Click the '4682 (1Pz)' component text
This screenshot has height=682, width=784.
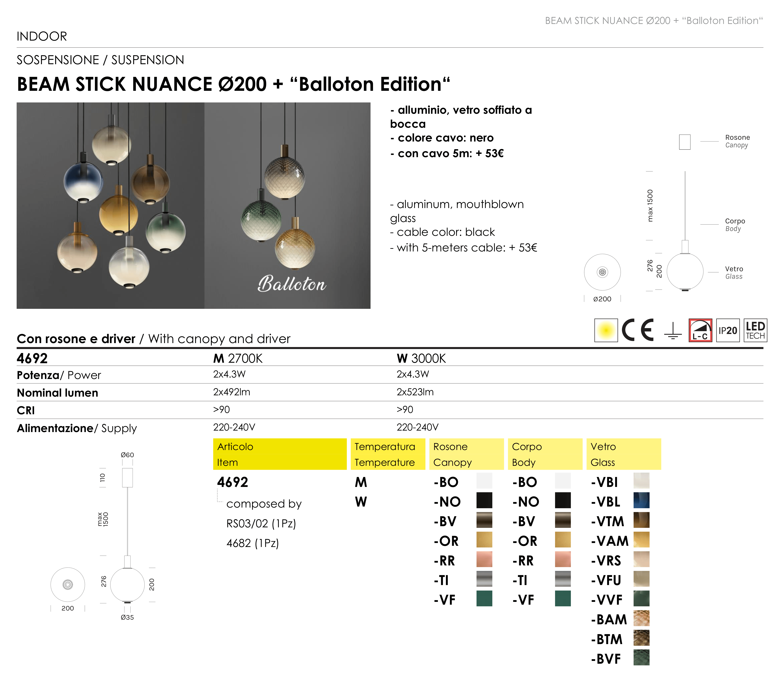[x=253, y=543]
